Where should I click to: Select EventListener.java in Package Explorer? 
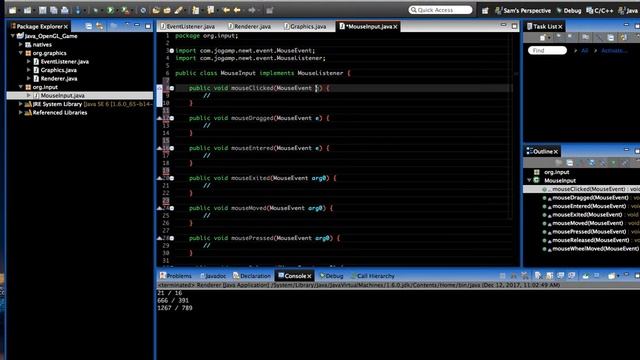tap(64, 62)
